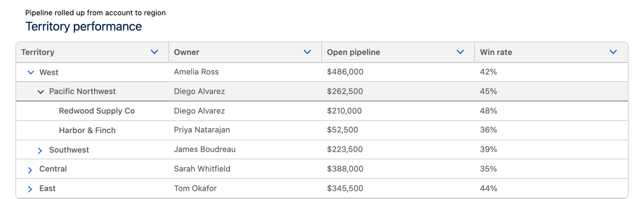Image resolution: width=644 pixels, height=199 pixels.
Task: Open the Owner column header menu chevron
Action: point(307,52)
